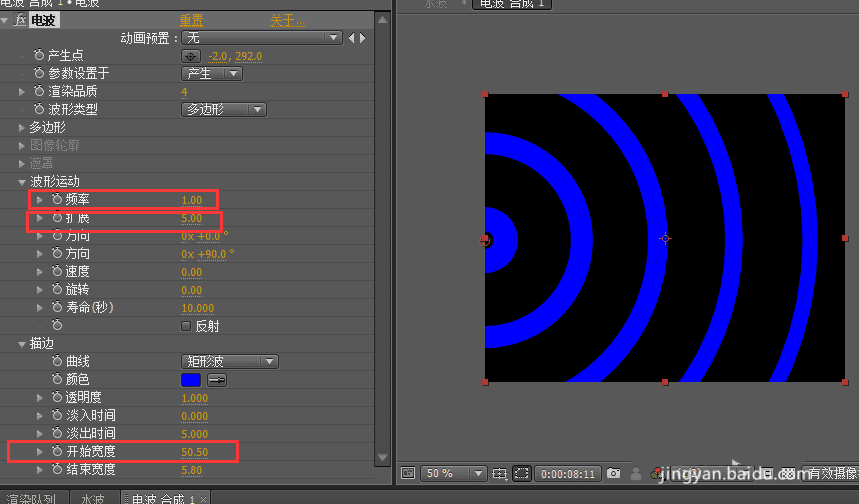
Task: Collapse the 描边 group
Action: click(x=21, y=344)
